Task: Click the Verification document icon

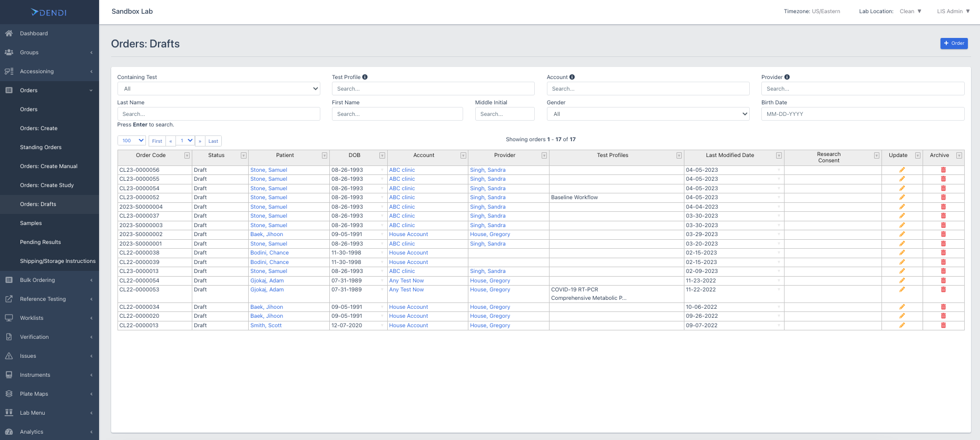Action: point(9,337)
